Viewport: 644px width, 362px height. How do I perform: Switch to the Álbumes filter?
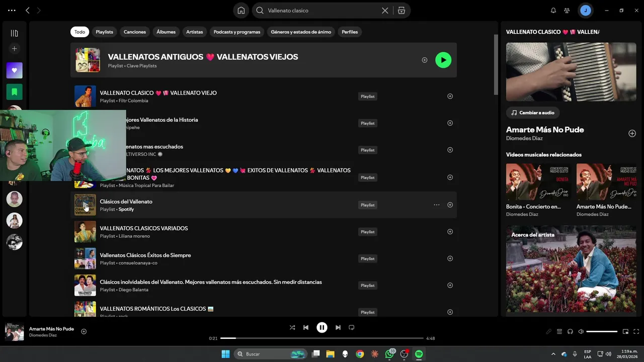point(166,32)
